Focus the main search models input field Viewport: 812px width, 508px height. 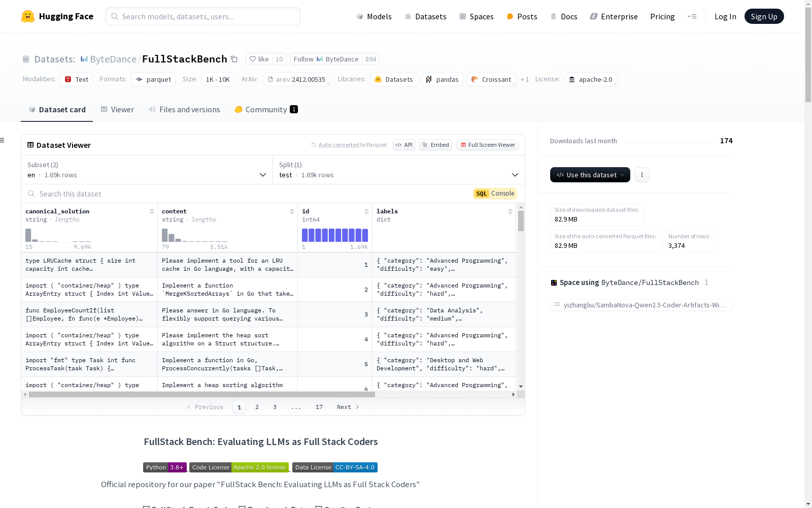[203, 16]
